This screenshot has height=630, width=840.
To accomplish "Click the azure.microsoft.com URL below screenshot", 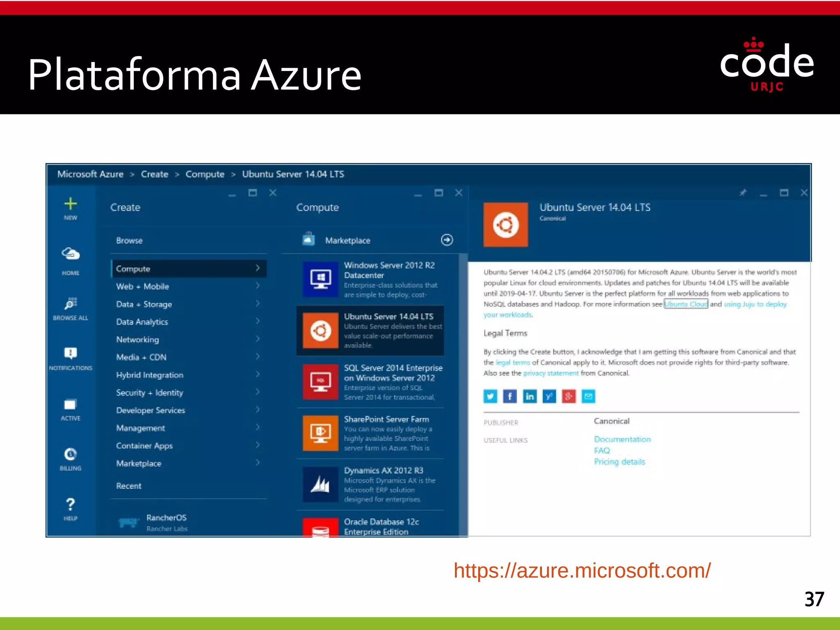I will (582, 571).
